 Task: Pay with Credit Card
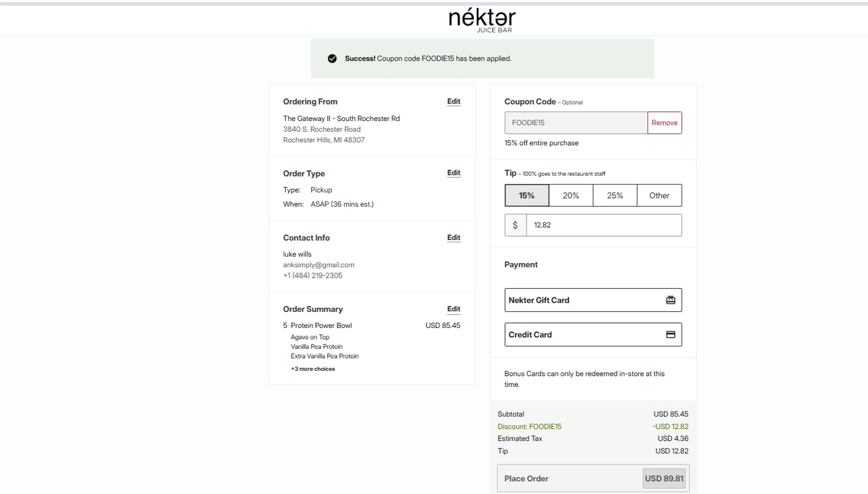coord(593,335)
